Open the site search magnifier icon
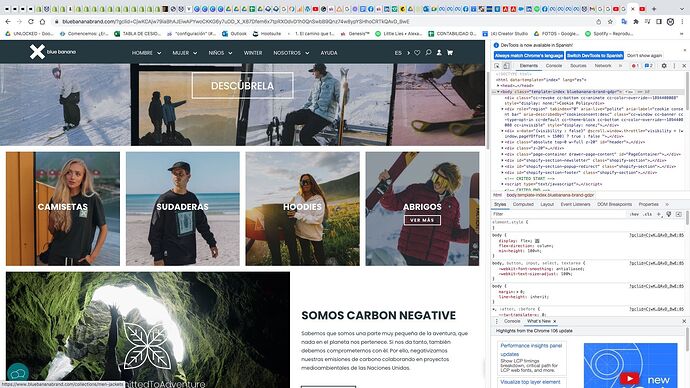Screen dimensions: 690x388 click(x=428, y=52)
